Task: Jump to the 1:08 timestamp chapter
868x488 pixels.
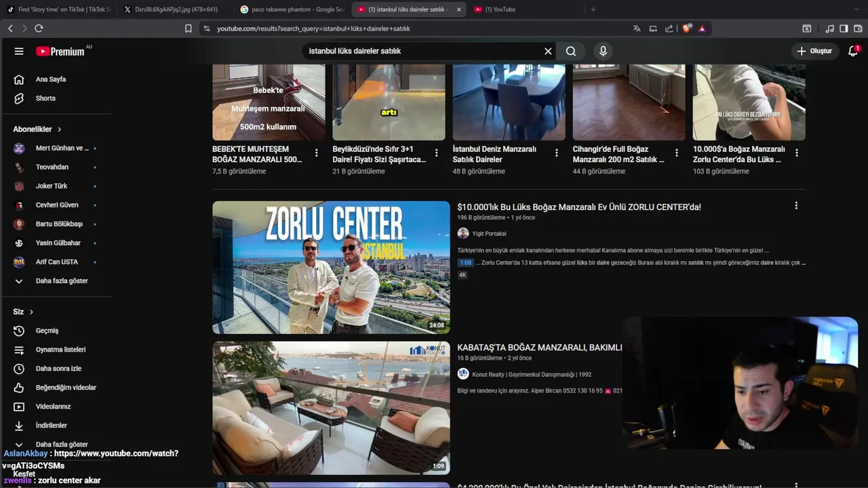Action: [x=465, y=262]
